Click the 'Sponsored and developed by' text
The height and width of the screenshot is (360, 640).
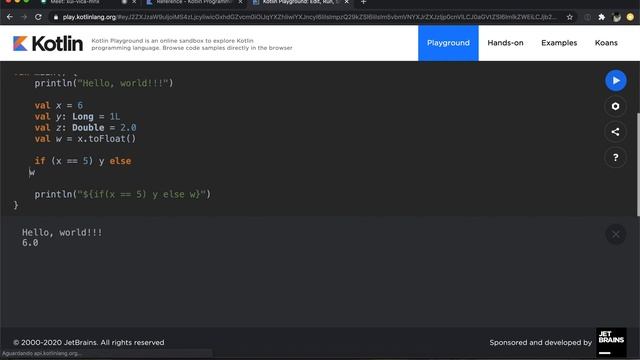540,342
